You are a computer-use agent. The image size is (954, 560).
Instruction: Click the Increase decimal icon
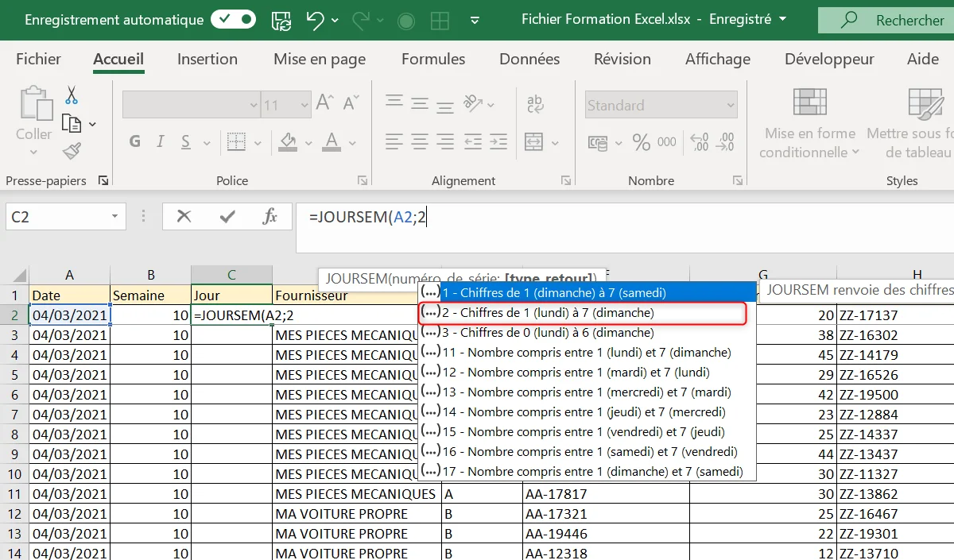(x=700, y=142)
